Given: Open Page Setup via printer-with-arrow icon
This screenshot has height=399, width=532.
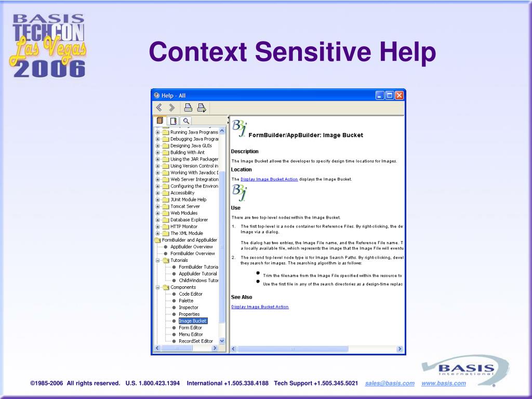Looking at the screenshot, I should [202, 108].
